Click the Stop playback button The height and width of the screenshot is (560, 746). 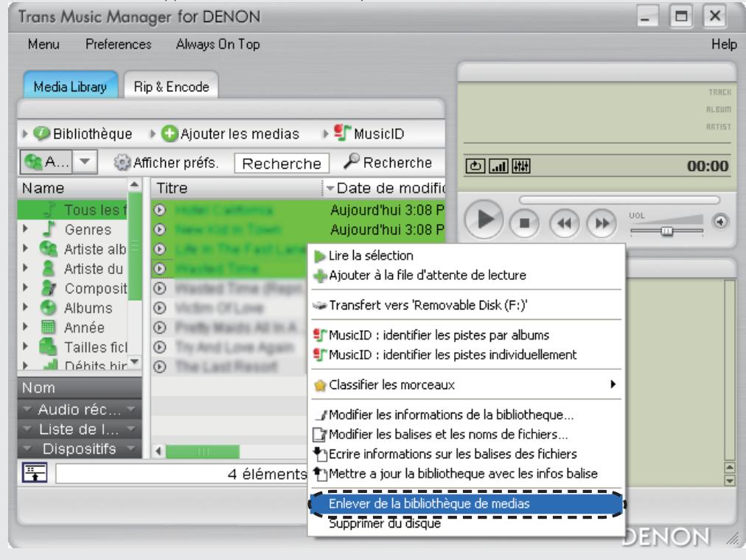coord(524,223)
